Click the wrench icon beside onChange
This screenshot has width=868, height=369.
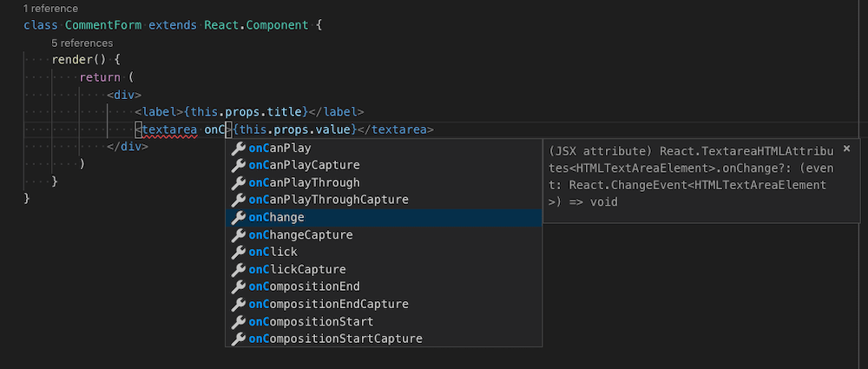[x=238, y=217]
